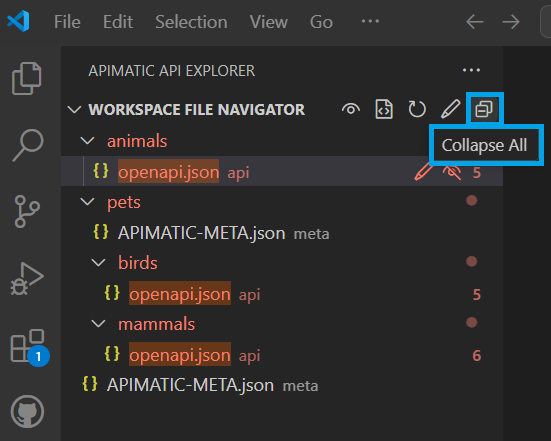
Task: Open the Search view icon
Action: coord(27,145)
